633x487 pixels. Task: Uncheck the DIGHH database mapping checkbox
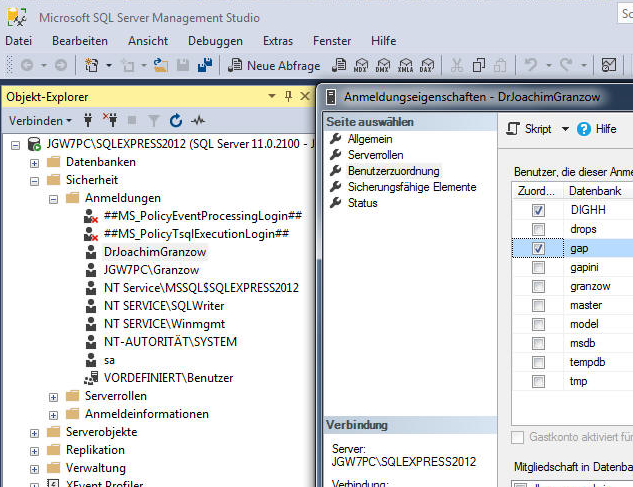(x=538, y=210)
